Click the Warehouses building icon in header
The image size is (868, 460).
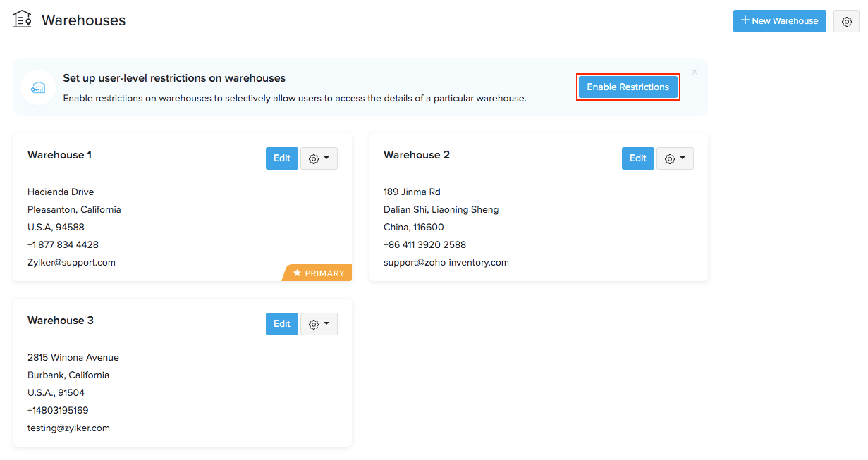(23, 20)
